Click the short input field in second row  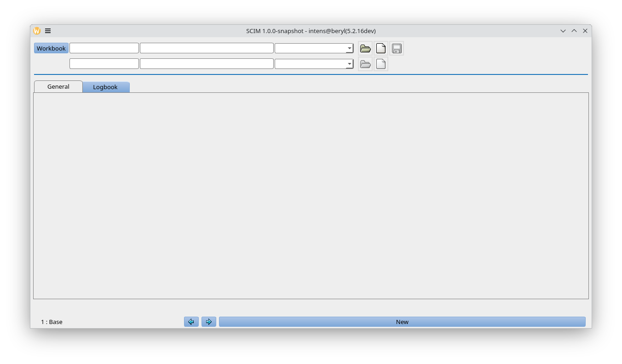tap(104, 64)
